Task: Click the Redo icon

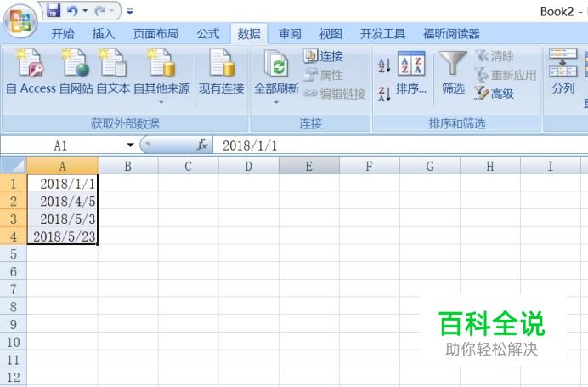Action: click(99, 11)
